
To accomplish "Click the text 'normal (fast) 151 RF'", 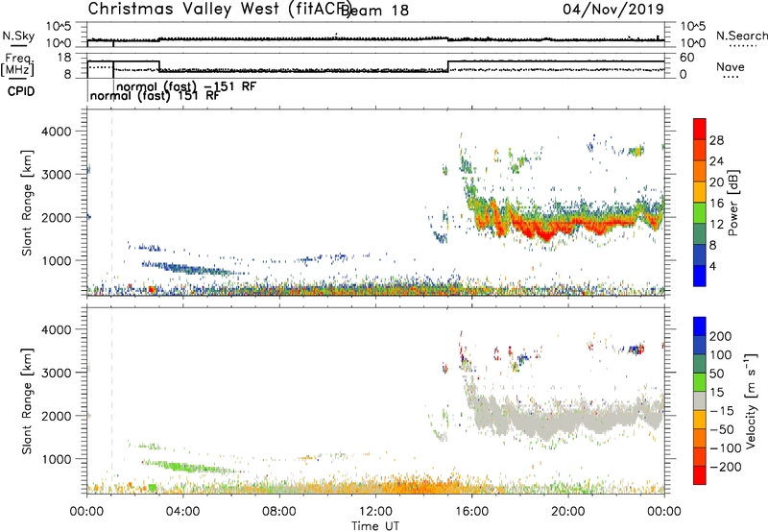I will tap(155, 95).
